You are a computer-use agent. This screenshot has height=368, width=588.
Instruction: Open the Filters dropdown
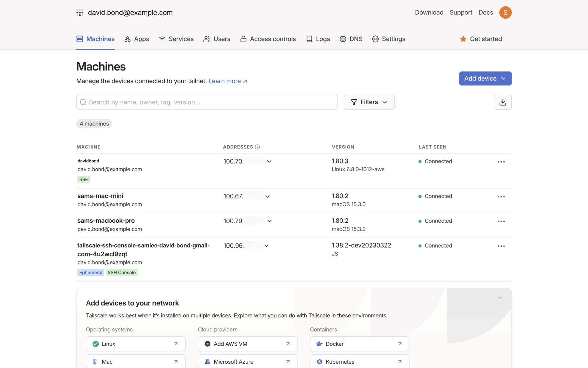pos(369,102)
